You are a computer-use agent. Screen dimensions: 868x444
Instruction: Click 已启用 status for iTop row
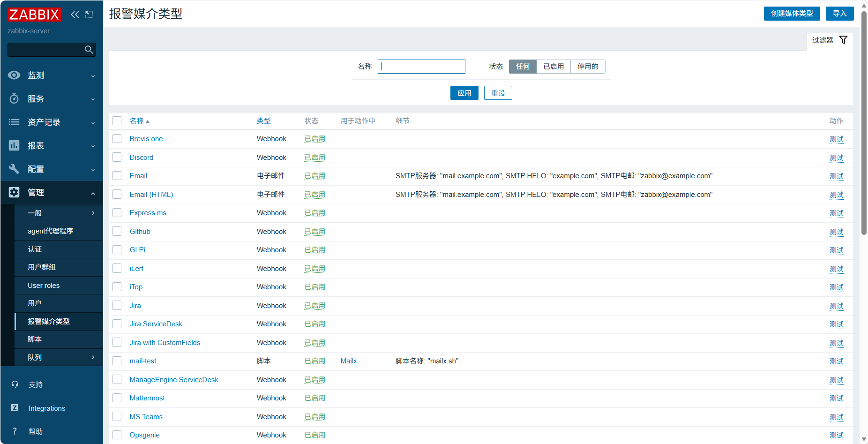click(315, 287)
